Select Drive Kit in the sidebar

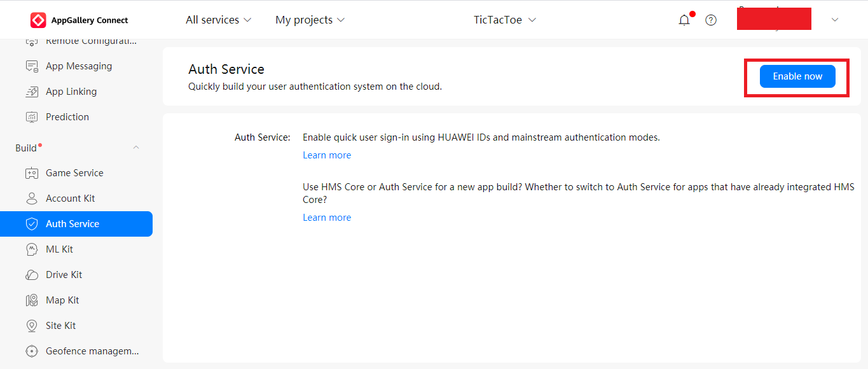coord(64,275)
